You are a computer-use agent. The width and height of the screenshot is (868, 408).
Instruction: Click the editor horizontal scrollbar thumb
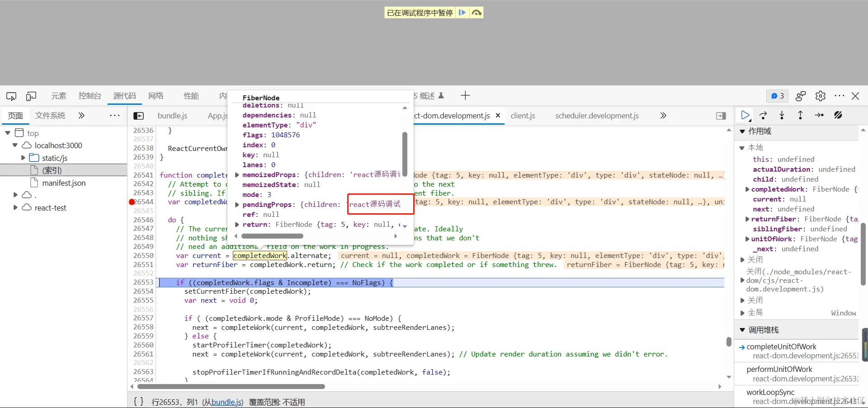pyautogui.click(x=231, y=386)
